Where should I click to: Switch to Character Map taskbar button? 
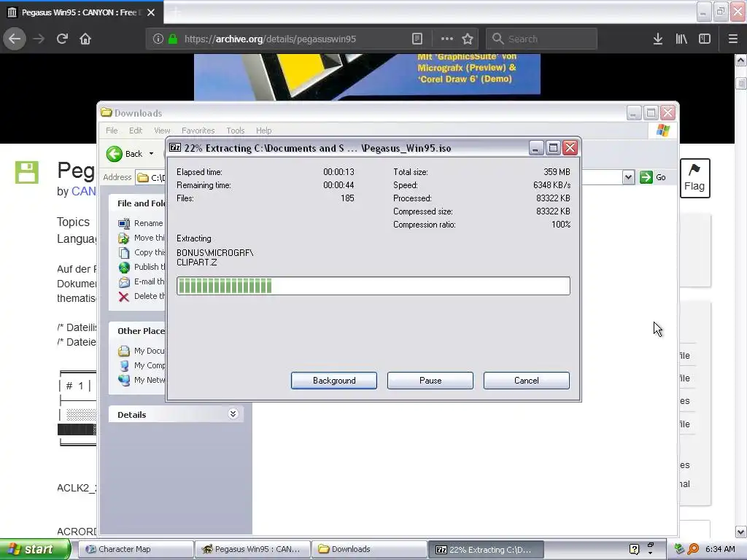click(136, 549)
